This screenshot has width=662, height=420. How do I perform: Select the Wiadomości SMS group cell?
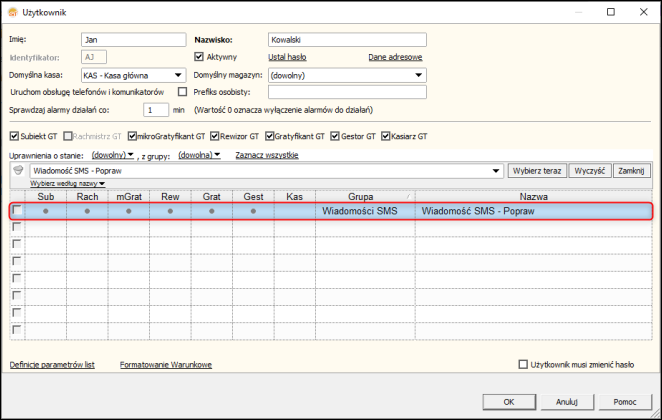(365, 211)
